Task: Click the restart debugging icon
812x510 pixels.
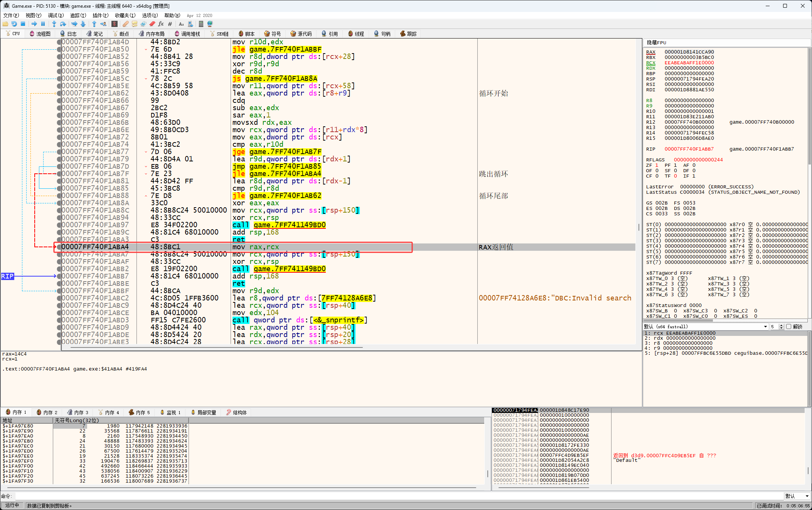Action: [14, 24]
